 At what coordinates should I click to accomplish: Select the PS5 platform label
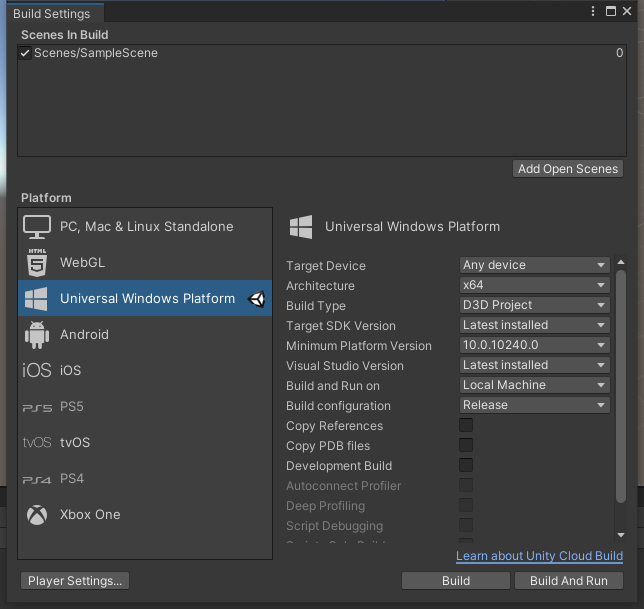click(x=72, y=407)
